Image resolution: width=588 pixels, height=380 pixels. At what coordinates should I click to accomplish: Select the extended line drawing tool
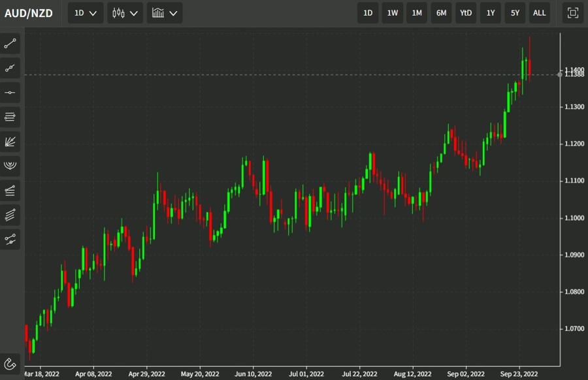coord(9,239)
